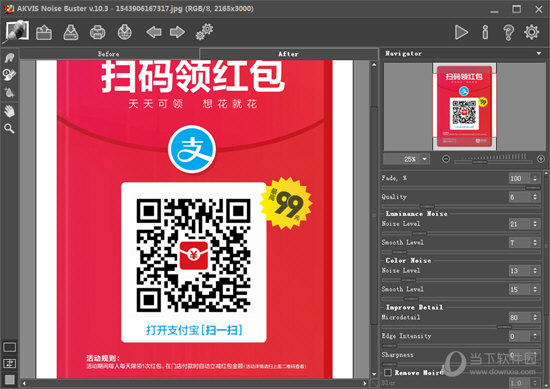Select the Zoom magnifier tool
Image resolution: width=550 pixels, height=389 pixels.
(9, 129)
